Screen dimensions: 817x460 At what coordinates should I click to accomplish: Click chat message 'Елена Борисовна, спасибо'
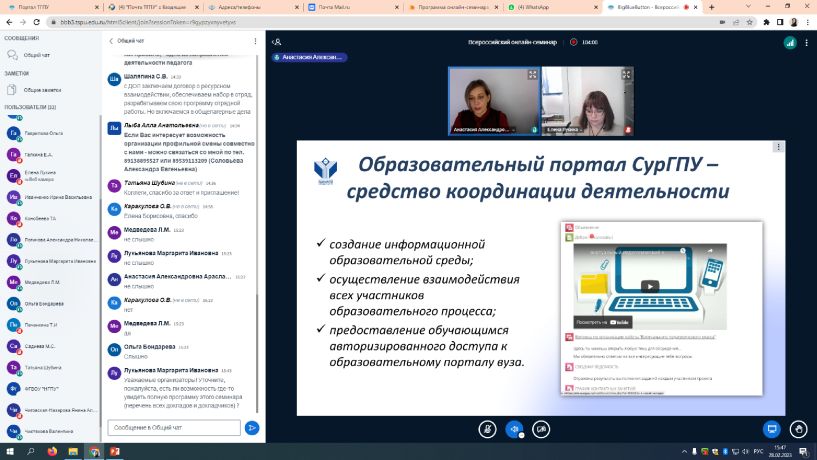coord(160,216)
